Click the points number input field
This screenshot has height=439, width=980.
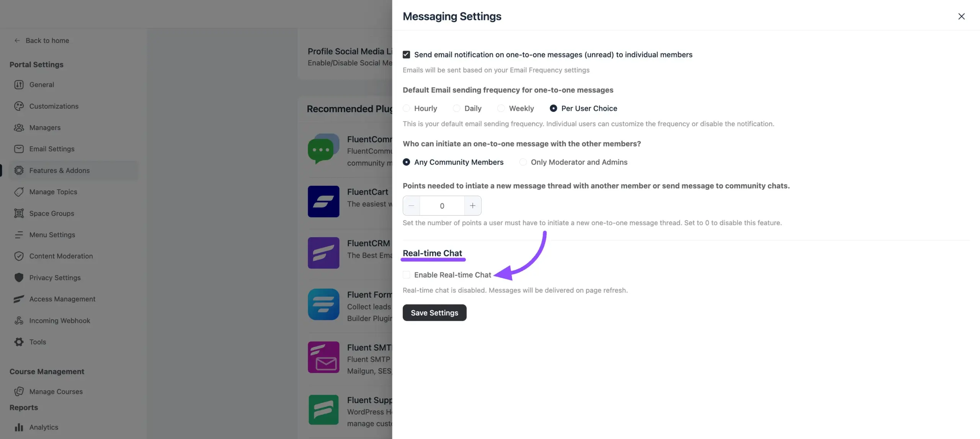442,206
